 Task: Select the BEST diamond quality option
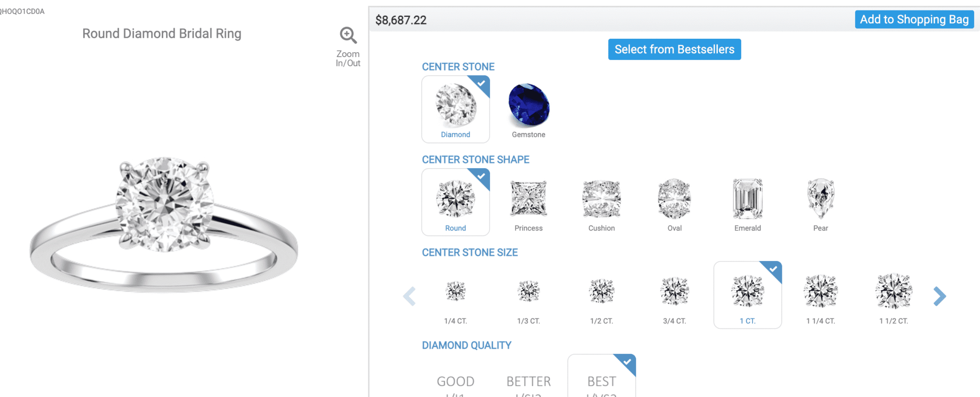point(601,381)
